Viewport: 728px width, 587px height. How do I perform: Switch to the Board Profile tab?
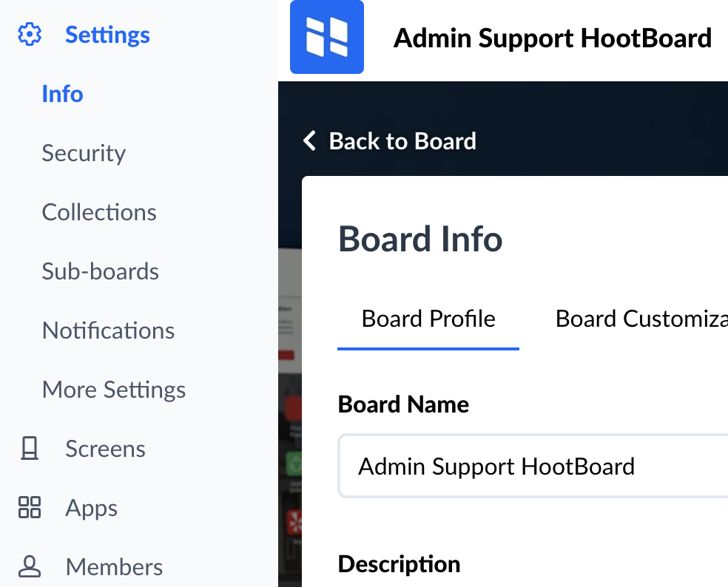click(428, 319)
